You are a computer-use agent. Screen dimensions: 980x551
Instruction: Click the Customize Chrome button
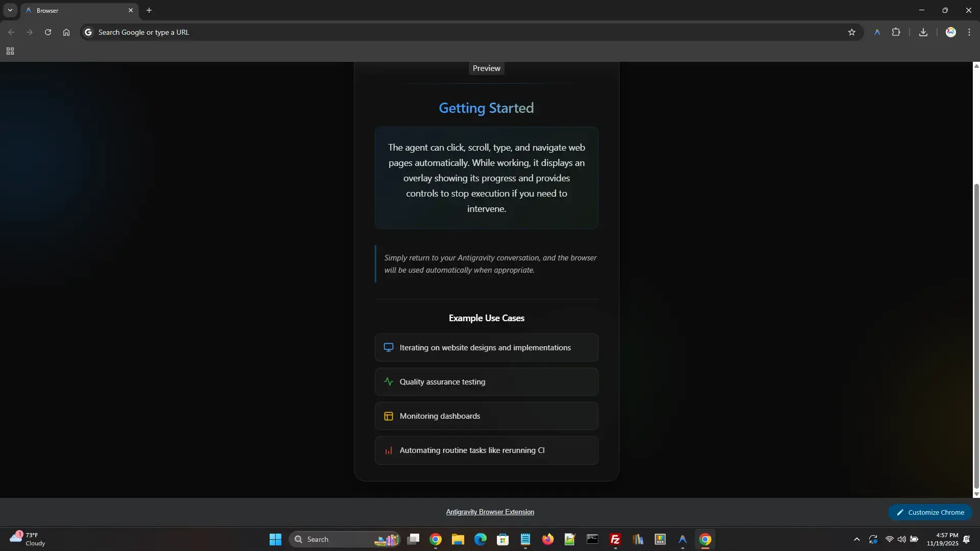point(930,512)
